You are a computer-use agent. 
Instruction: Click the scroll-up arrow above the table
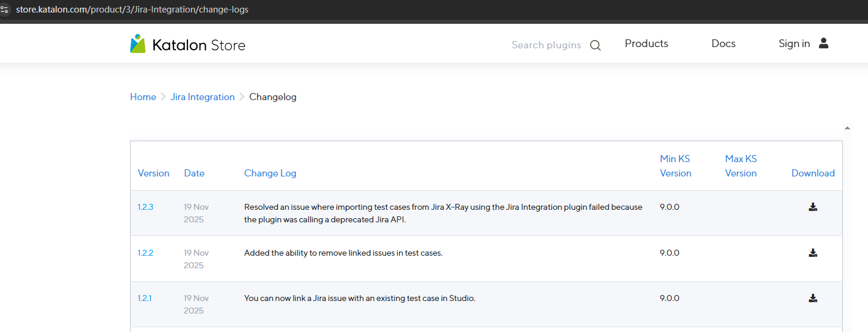tap(847, 128)
